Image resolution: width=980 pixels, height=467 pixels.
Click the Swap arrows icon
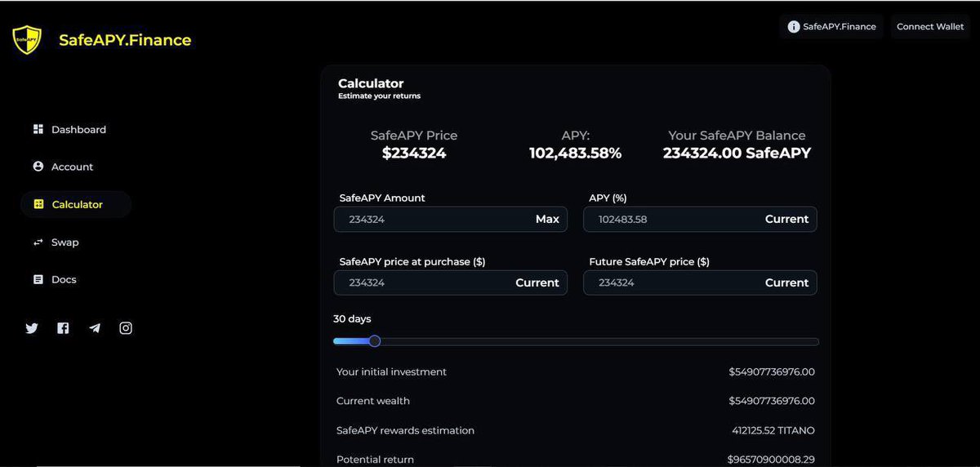click(x=38, y=242)
